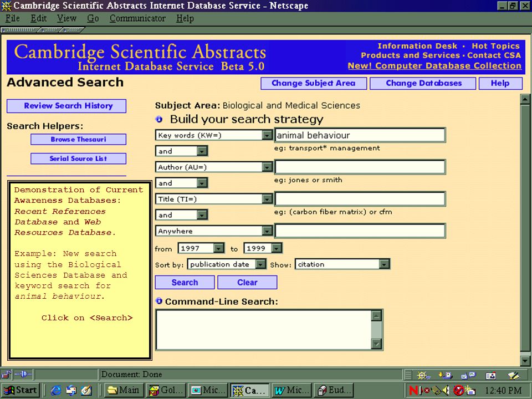The image size is (532, 399).
Task: Click Change Databases button
Action: pyautogui.click(x=423, y=84)
